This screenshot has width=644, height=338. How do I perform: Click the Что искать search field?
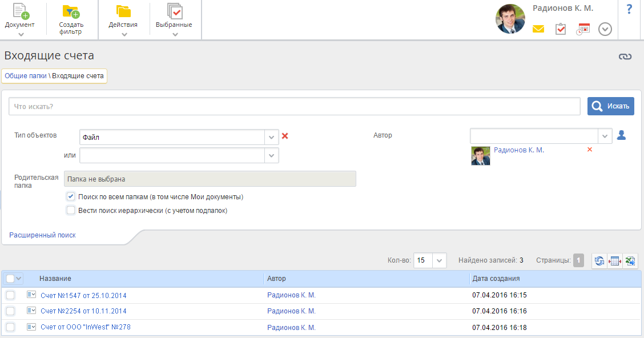point(294,106)
